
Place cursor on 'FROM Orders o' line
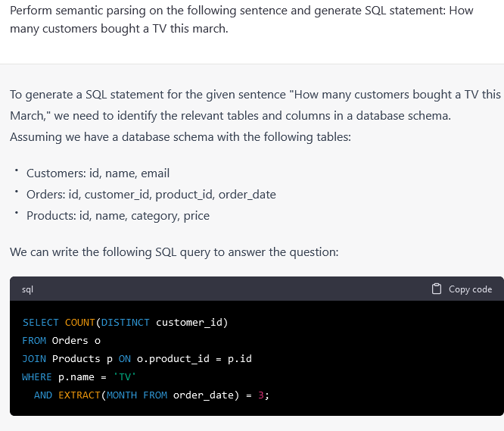coord(61,341)
